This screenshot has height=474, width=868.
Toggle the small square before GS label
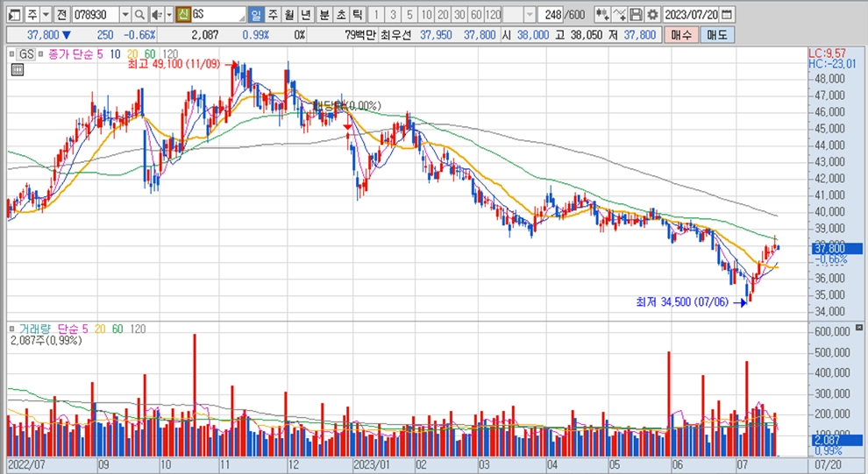click(x=12, y=54)
